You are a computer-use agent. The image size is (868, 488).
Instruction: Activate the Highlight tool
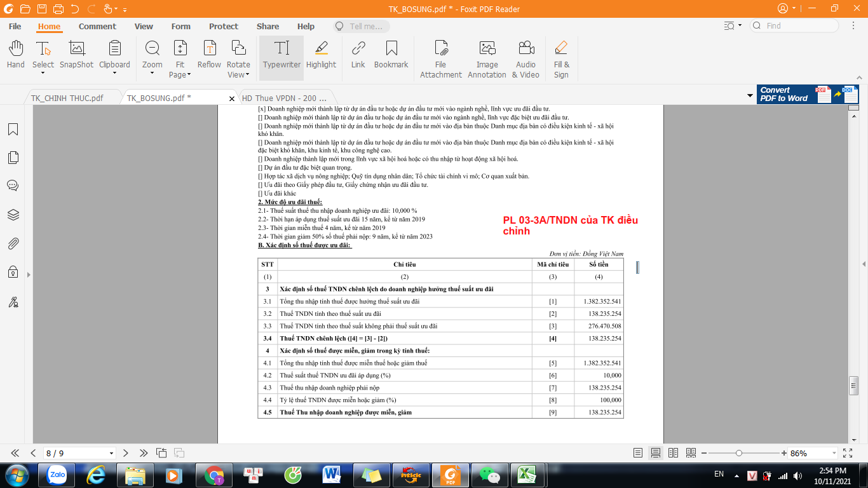pyautogui.click(x=321, y=54)
